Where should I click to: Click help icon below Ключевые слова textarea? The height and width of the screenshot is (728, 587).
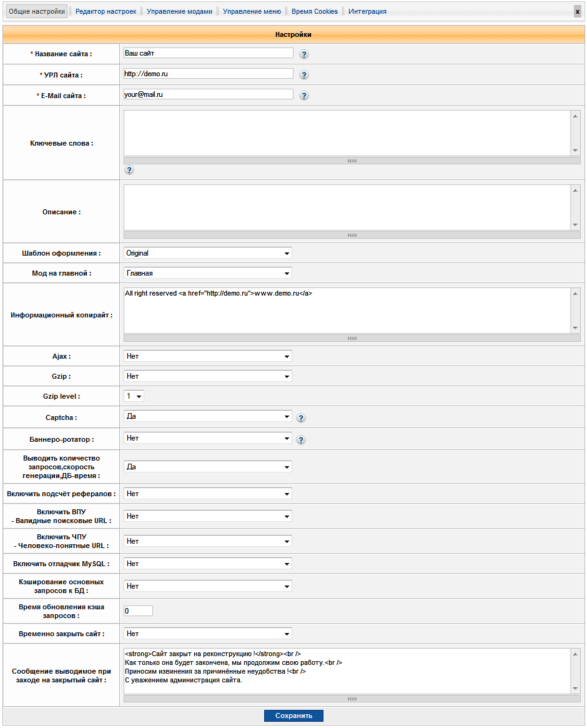(x=129, y=170)
